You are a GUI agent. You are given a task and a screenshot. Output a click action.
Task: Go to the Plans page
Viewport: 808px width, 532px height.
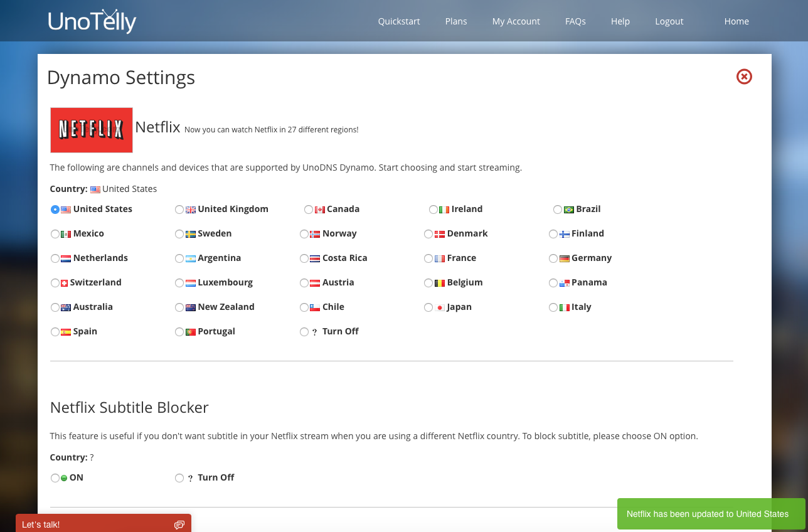[456, 21]
